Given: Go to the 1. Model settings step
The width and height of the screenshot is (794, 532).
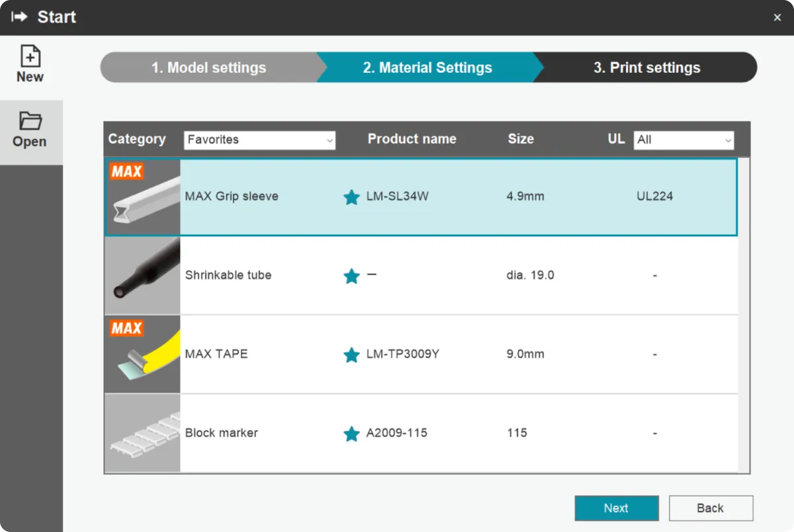Looking at the screenshot, I should tap(209, 67).
